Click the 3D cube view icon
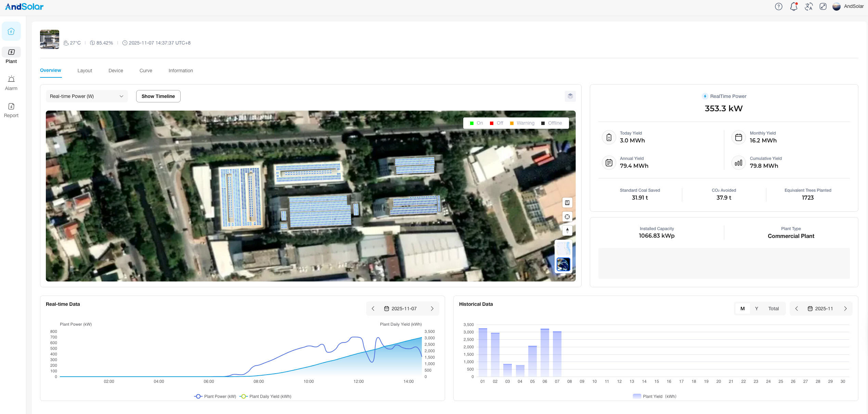This screenshot has height=414, width=868. click(x=570, y=96)
